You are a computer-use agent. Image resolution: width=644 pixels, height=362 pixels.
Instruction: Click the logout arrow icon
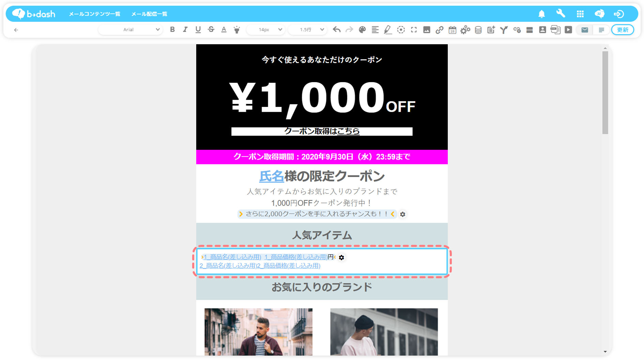tap(619, 14)
